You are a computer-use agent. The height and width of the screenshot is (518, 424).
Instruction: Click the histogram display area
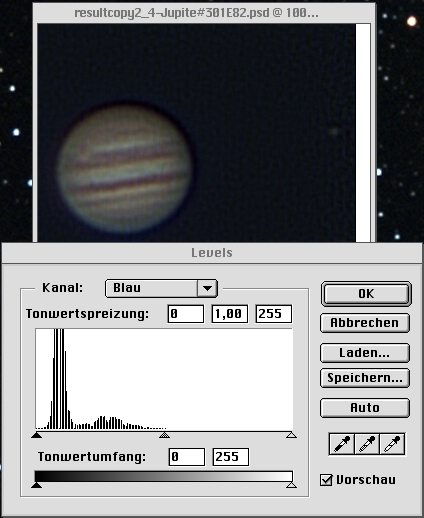[164, 379]
